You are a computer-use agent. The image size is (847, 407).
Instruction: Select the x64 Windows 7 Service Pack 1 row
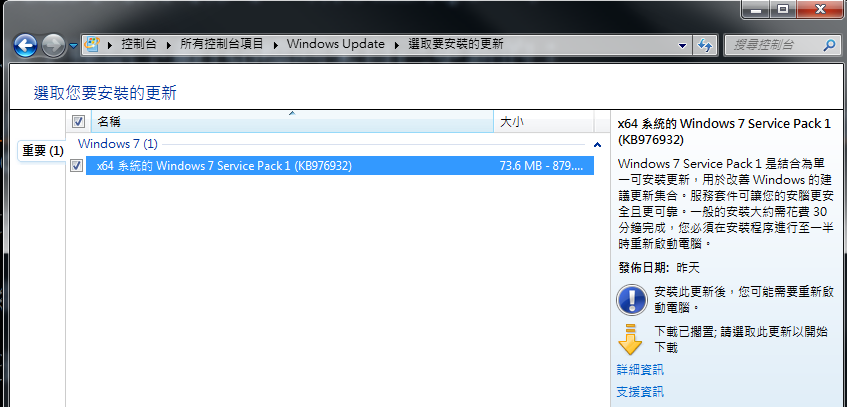pyautogui.click(x=340, y=166)
